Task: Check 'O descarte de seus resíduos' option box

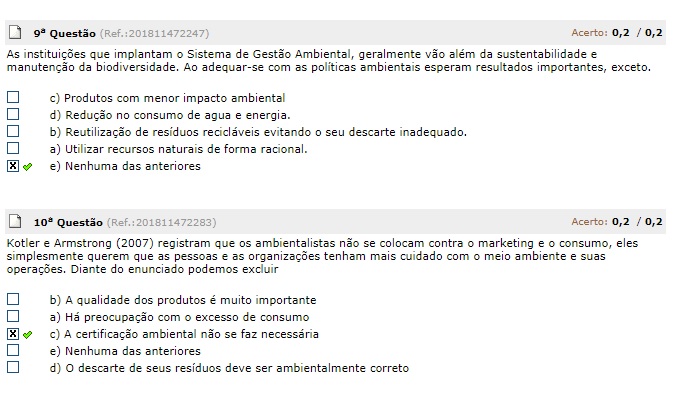Action: [x=13, y=368]
